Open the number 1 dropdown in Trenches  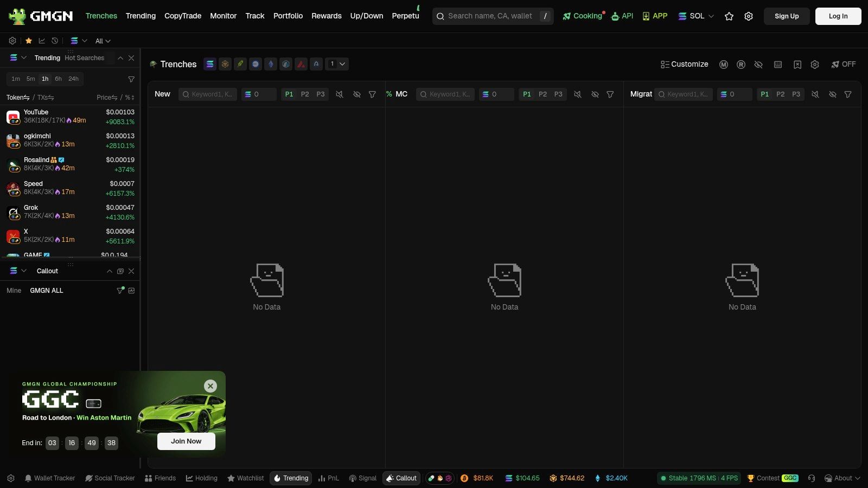337,64
